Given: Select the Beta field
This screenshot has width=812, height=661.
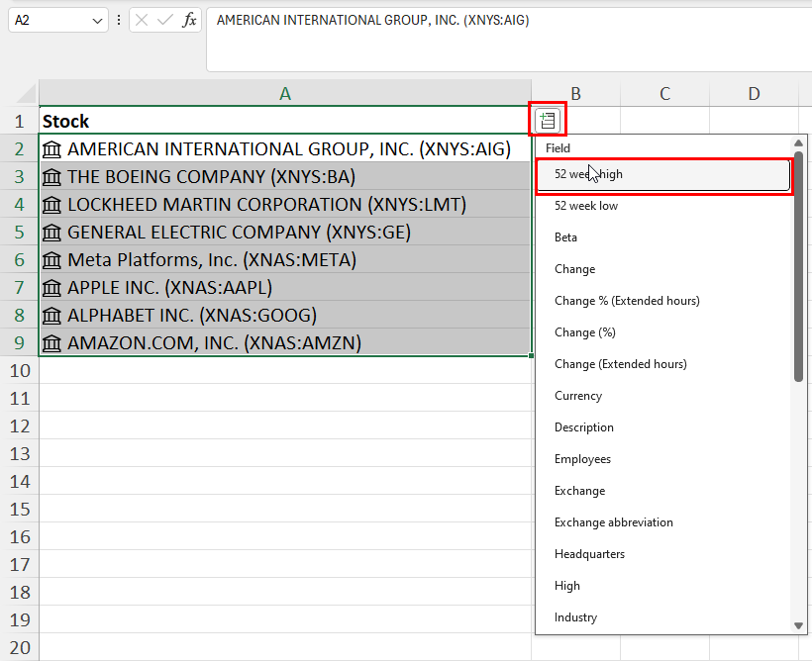Looking at the screenshot, I should [x=664, y=237].
